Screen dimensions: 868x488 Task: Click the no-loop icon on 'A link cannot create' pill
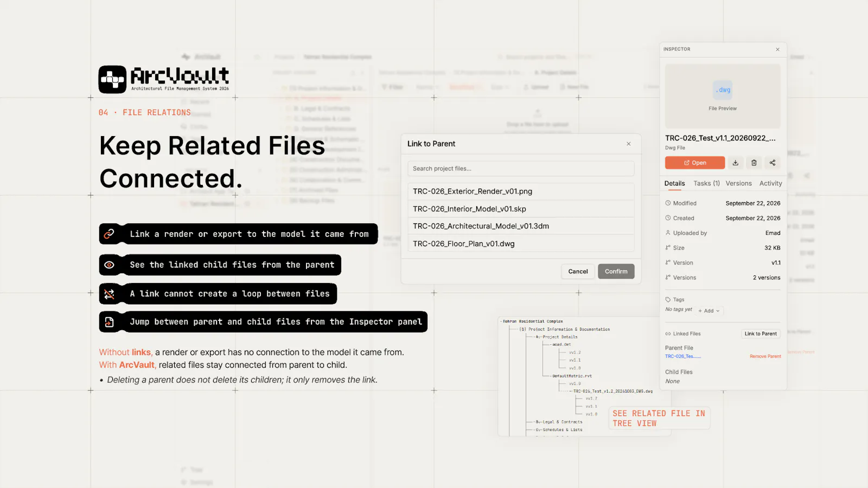[109, 294]
